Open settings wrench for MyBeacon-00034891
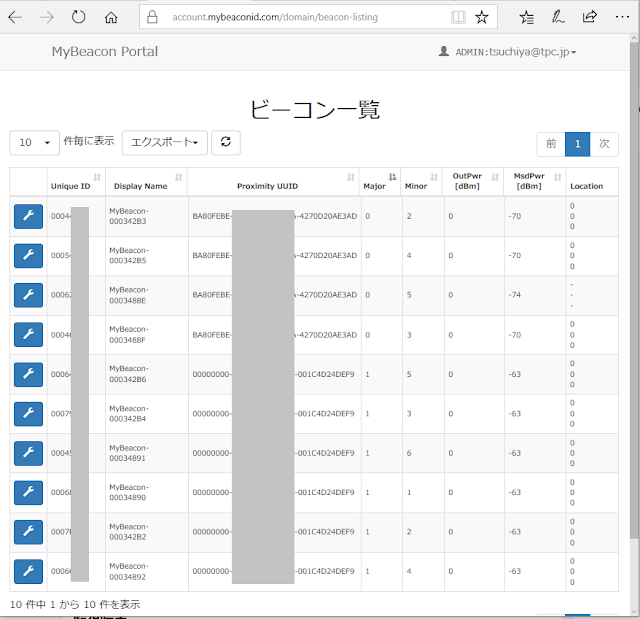Viewport: 640px width, 619px height. click(x=28, y=453)
